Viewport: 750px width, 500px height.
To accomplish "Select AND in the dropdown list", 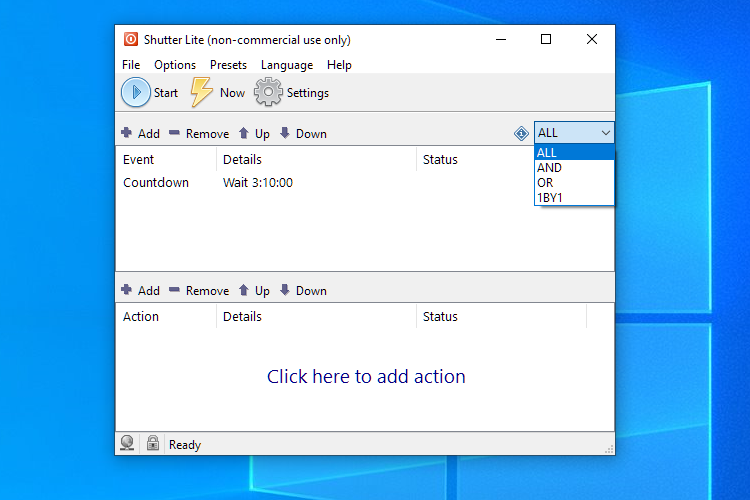I will coord(574,167).
